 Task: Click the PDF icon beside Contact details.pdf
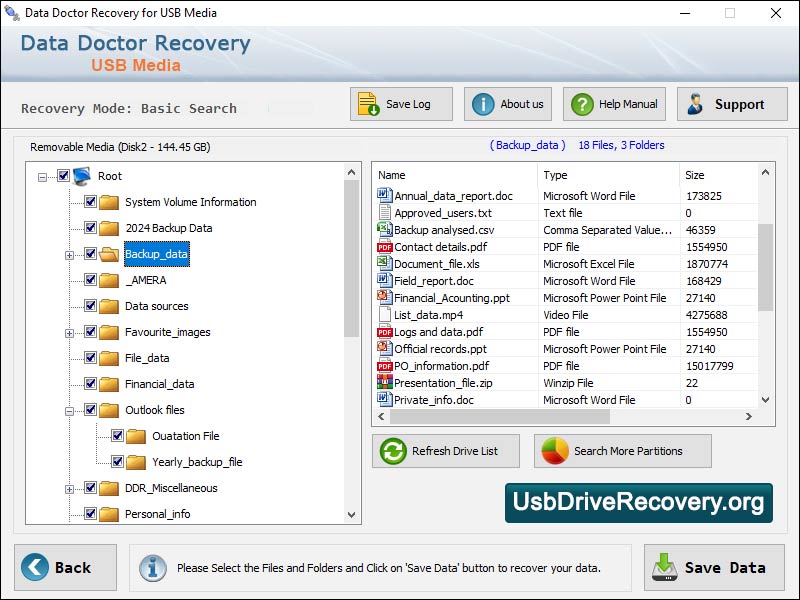[385, 246]
